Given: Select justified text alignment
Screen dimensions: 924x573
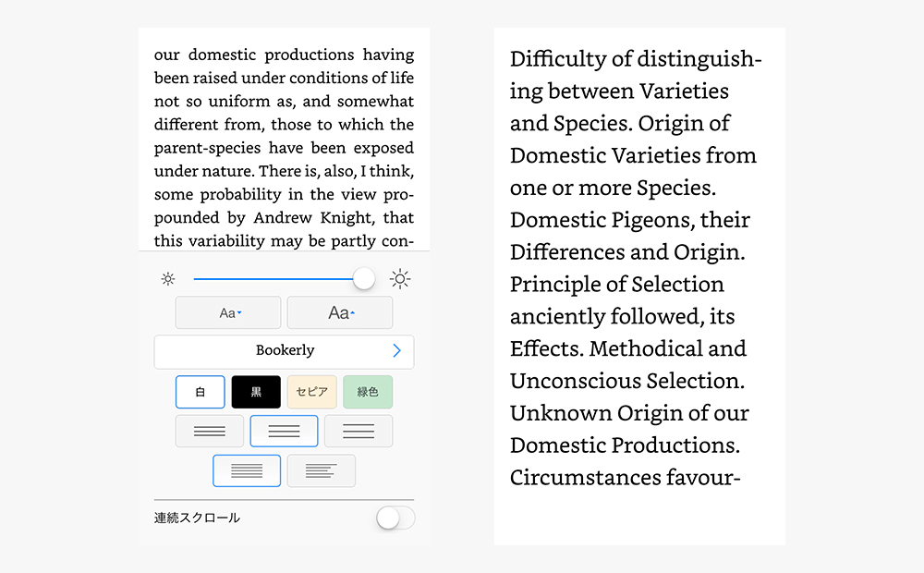Looking at the screenshot, I should 247,470.
